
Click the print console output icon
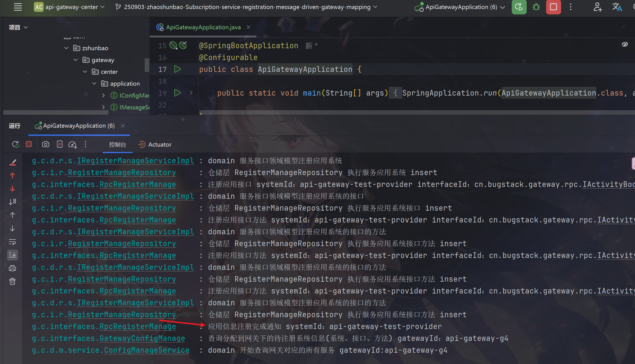click(x=12, y=268)
